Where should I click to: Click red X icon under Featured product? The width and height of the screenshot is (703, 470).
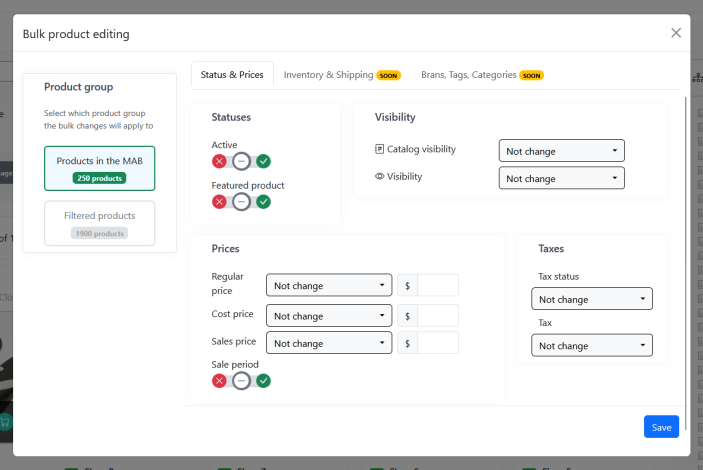point(219,202)
